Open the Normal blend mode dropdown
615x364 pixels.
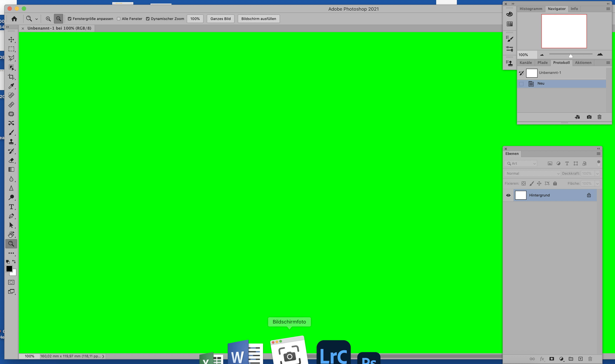[532, 173]
